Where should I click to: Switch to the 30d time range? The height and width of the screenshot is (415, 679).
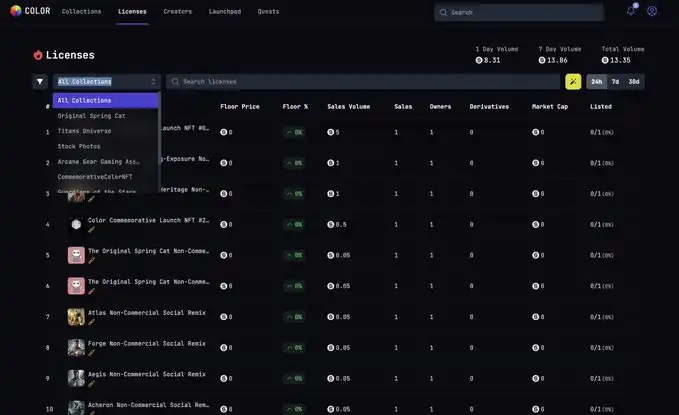[x=634, y=82]
